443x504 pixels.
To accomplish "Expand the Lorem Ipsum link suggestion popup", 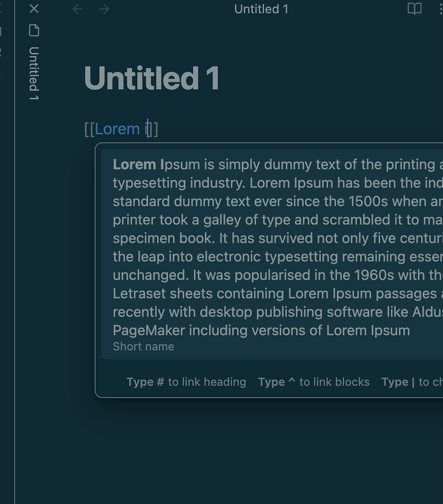I will 272,247.
